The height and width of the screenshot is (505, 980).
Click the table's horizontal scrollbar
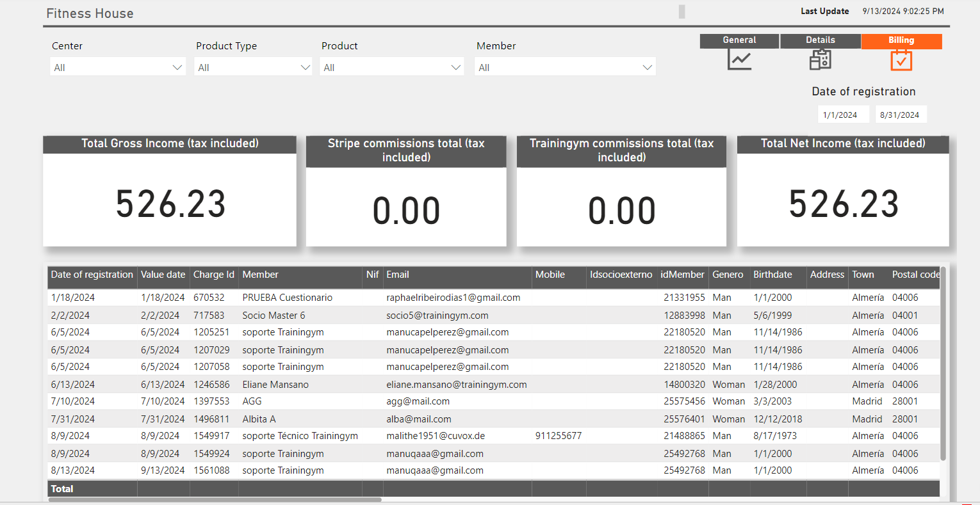coord(215,499)
